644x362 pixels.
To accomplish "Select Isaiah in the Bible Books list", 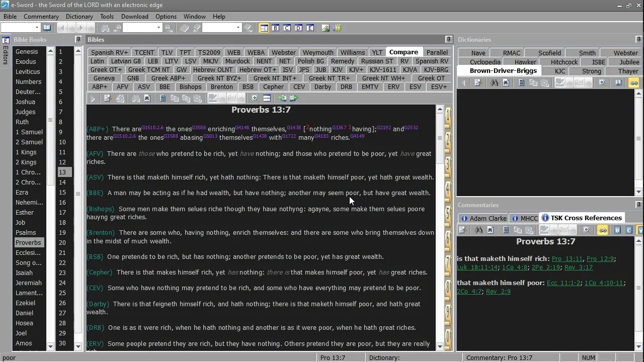I will (x=24, y=273).
